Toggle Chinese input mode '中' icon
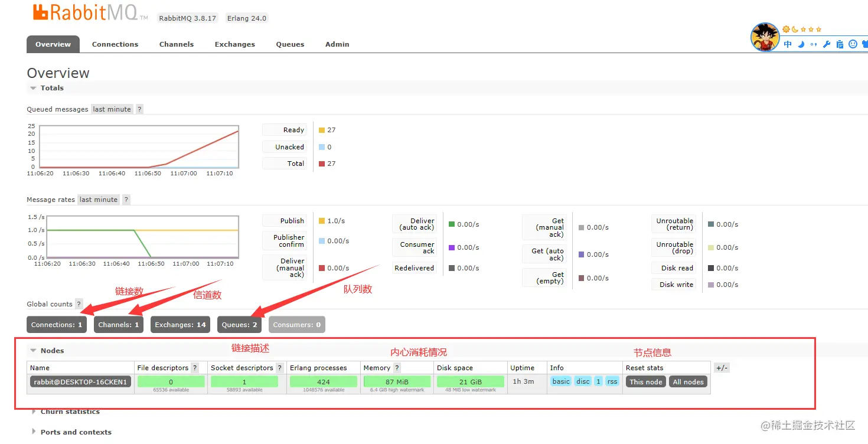868x444 pixels. click(x=788, y=44)
